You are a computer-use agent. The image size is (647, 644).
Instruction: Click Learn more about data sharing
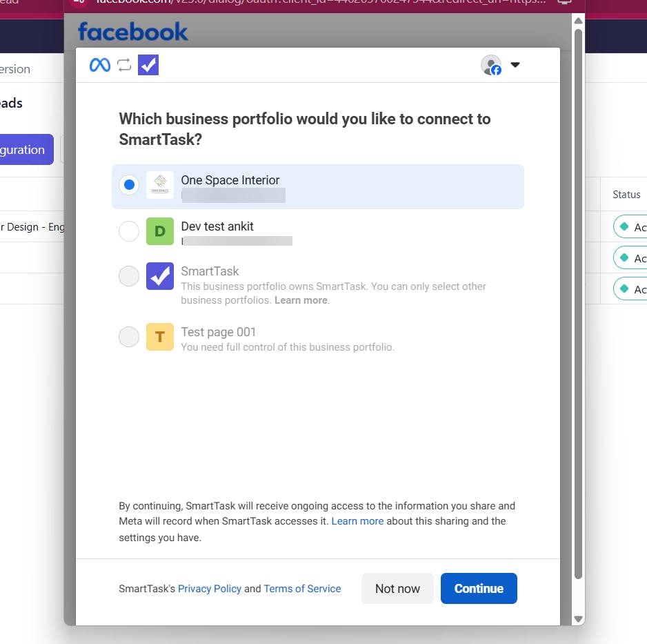(357, 521)
